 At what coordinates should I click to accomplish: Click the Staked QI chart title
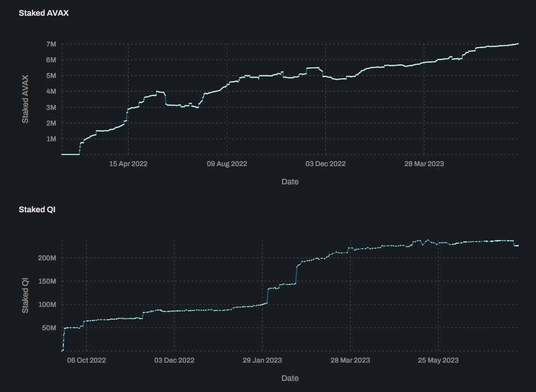tap(37, 210)
